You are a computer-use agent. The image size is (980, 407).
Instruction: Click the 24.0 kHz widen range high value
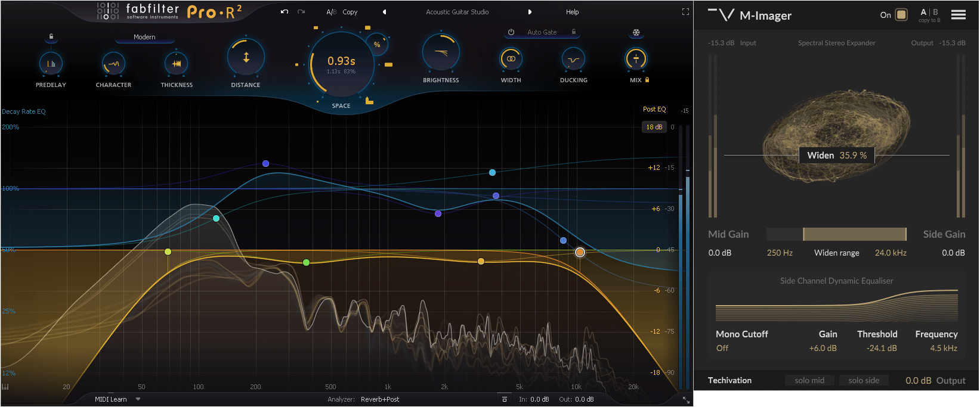[x=891, y=253]
